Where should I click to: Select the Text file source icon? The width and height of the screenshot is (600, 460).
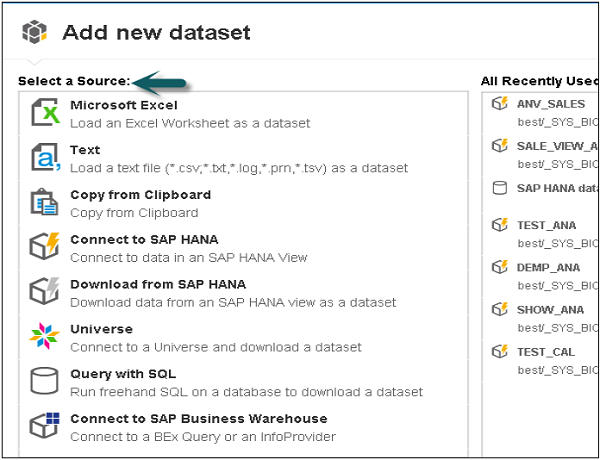pos(45,158)
